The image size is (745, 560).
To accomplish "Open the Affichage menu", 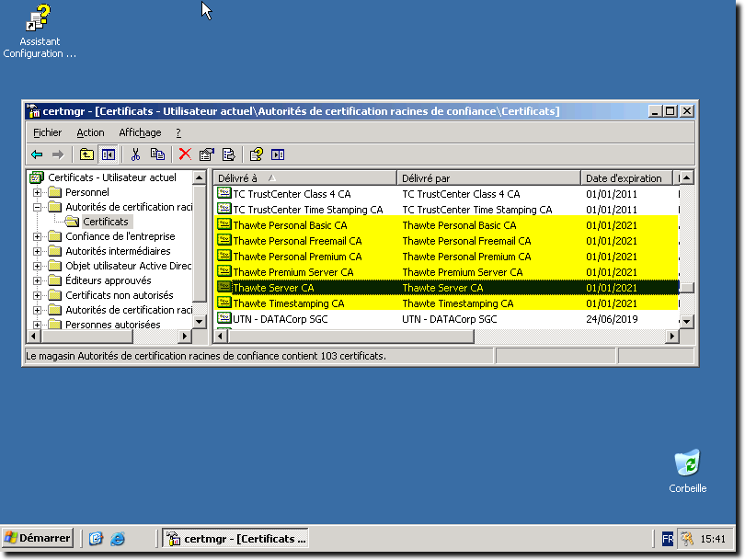I will click(x=140, y=132).
